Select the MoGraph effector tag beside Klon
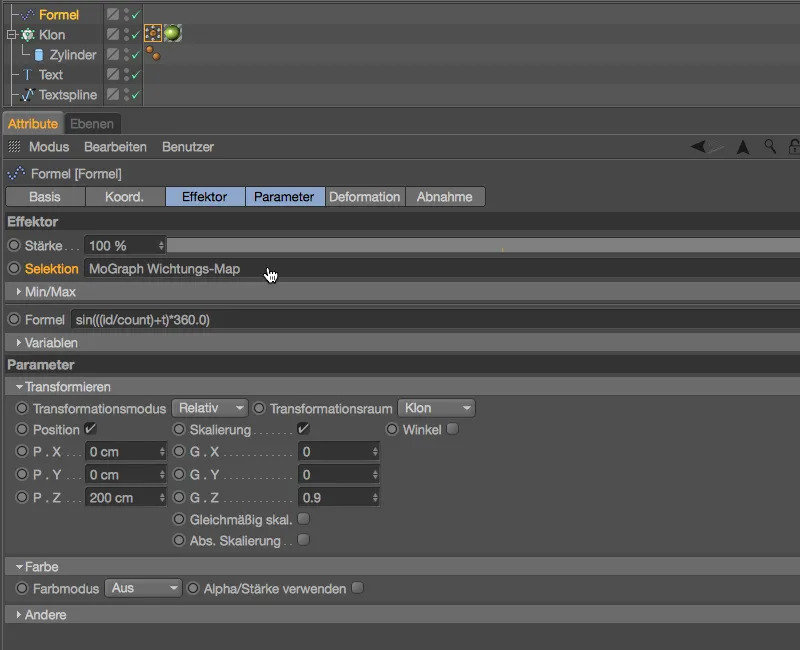The height and width of the screenshot is (650, 800). (153, 32)
